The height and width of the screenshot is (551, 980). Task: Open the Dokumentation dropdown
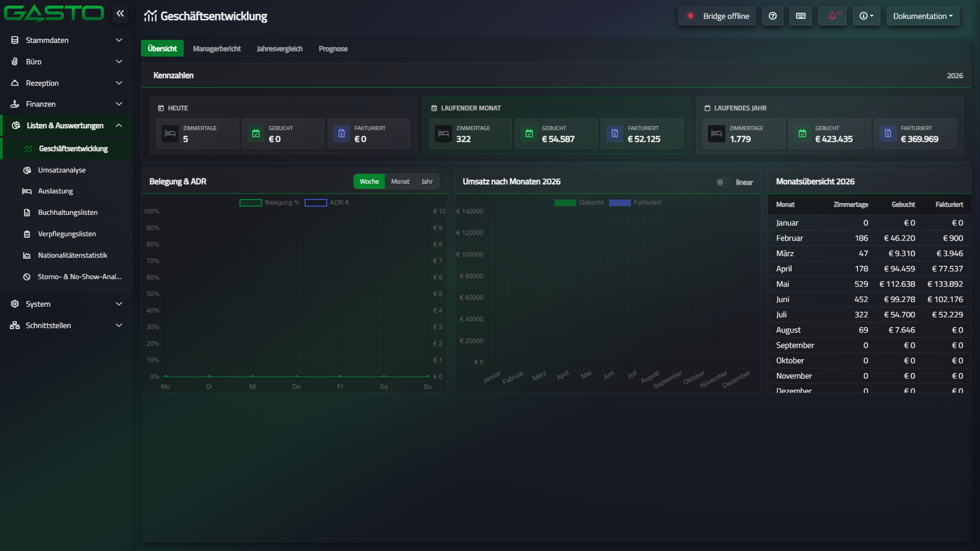(923, 16)
